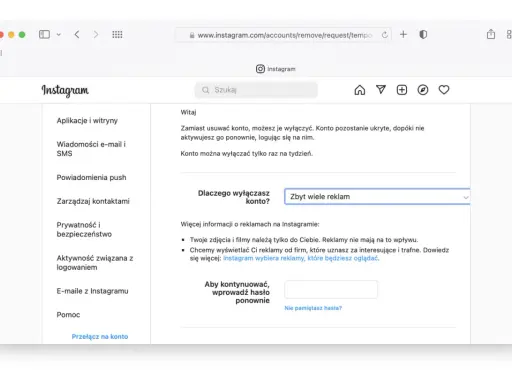Go to Instagram home icon
Image resolution: width=512 pixels, height=384 pixels.
360,90
